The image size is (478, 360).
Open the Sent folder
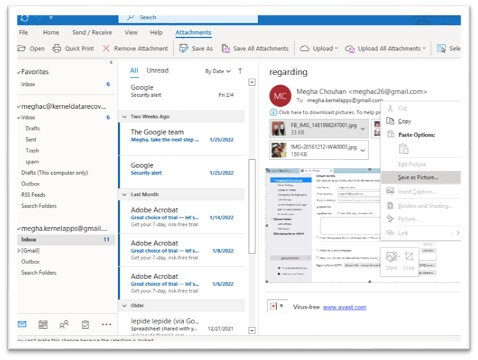pos(31,139)
